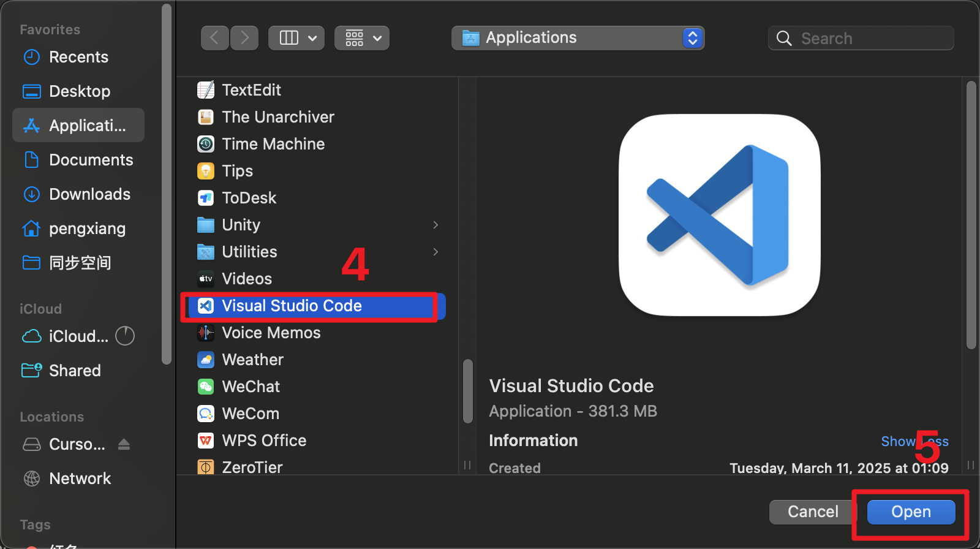Click the Open button
Screen dimensions: 980x549
(911, 512)
